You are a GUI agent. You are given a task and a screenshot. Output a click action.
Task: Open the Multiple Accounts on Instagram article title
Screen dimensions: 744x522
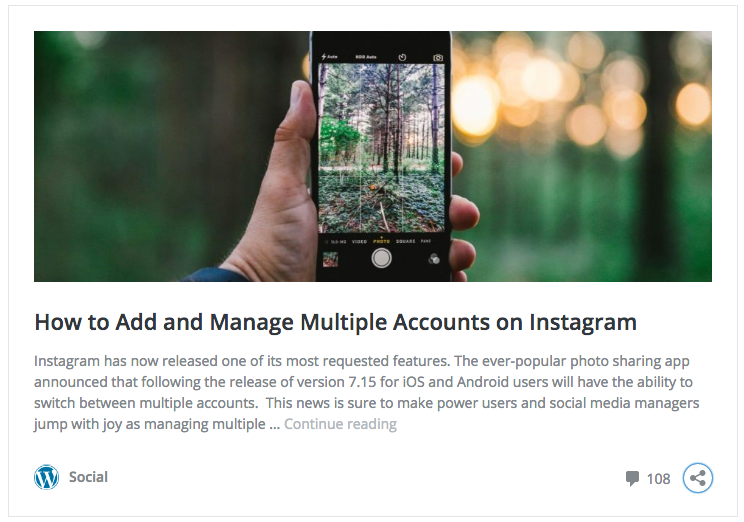[335, 323]
